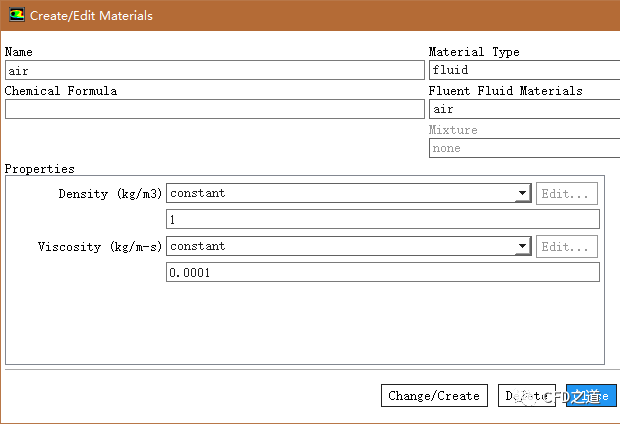Click the Change/Create button
The width and height of the screenshot is (620, 424).
coord(434,396)
